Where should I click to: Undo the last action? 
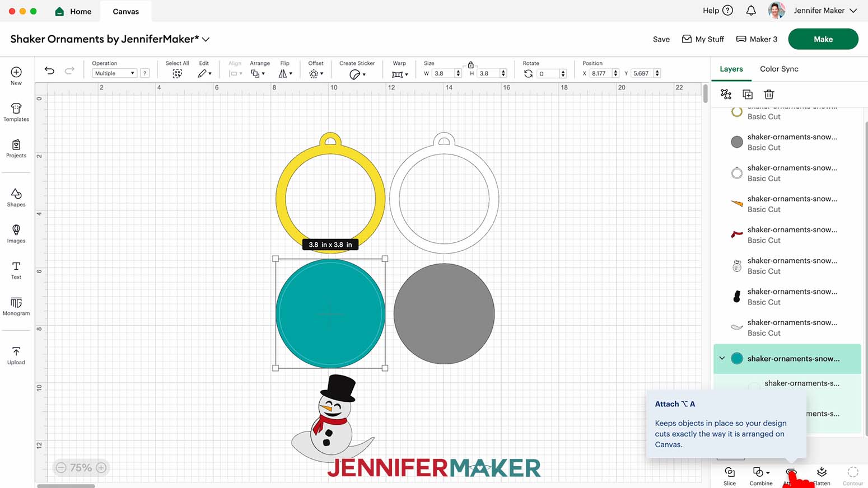tap(49, 71)
